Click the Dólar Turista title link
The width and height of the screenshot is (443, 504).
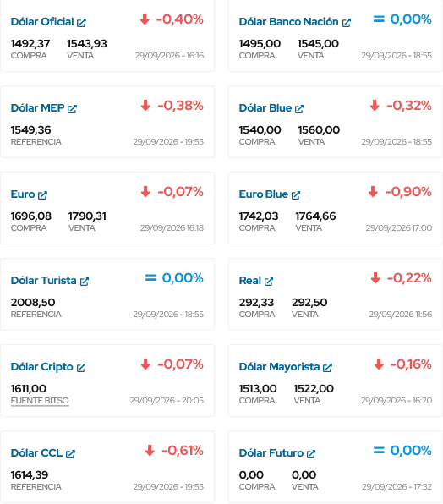tap(44, 281)
